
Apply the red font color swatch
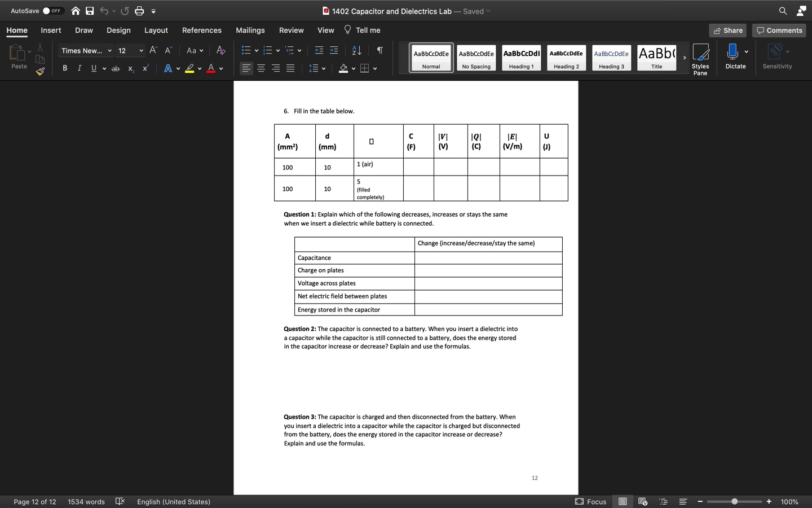[x=211, y=68]
